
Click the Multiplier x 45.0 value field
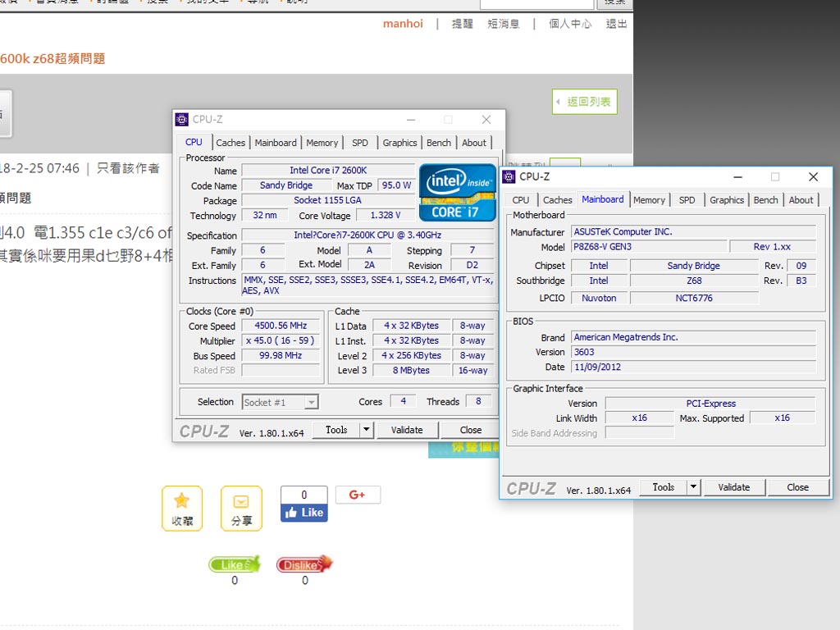[281, 340]
